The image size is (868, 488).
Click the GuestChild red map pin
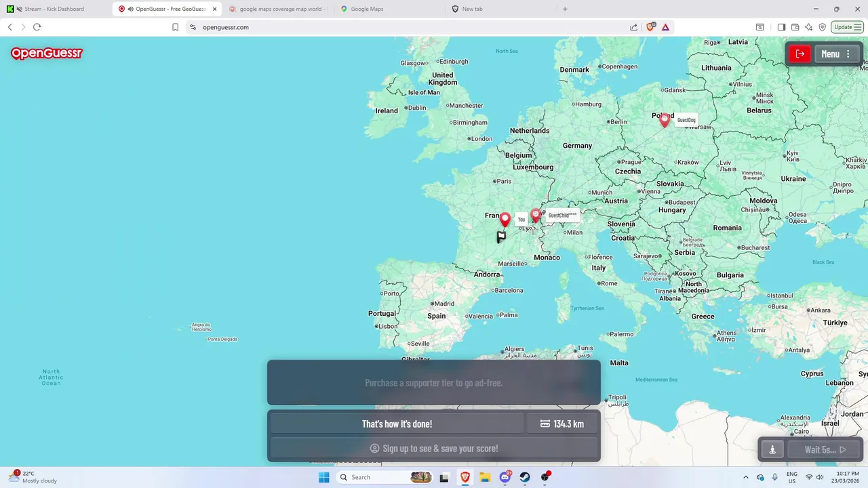[x=536, y=216]
